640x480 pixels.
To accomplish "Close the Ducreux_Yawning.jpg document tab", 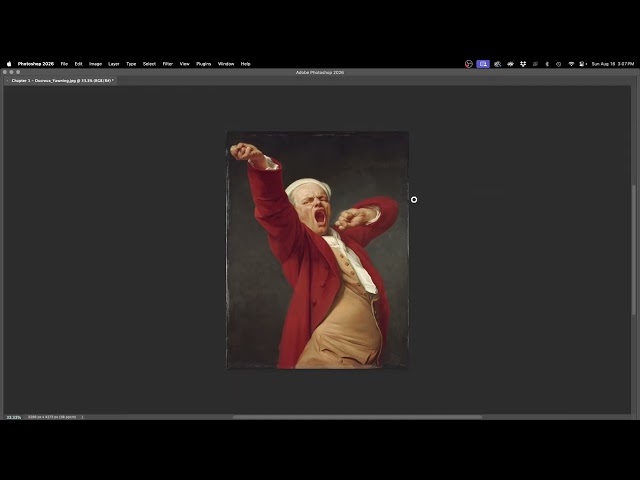I will click(x=7, y=81).
